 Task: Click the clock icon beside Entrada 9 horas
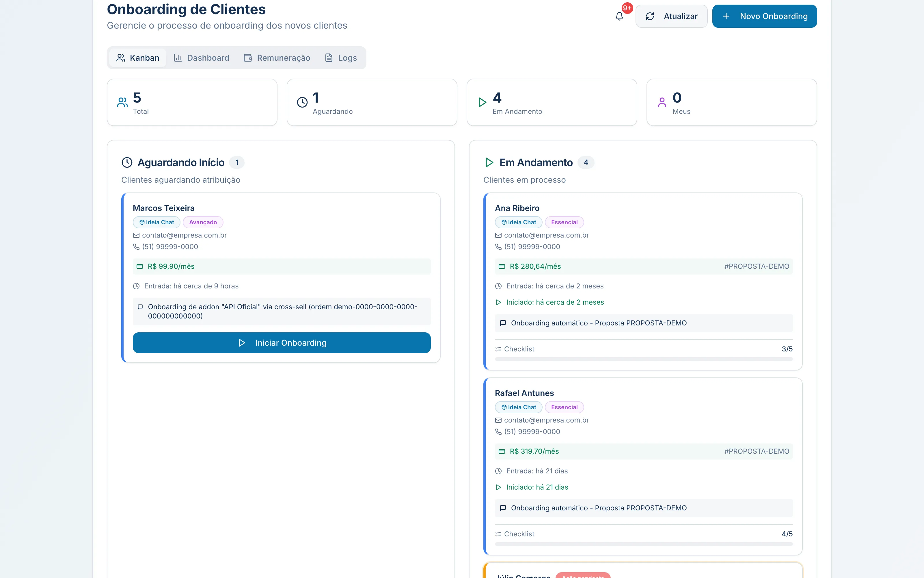[136, 286]
